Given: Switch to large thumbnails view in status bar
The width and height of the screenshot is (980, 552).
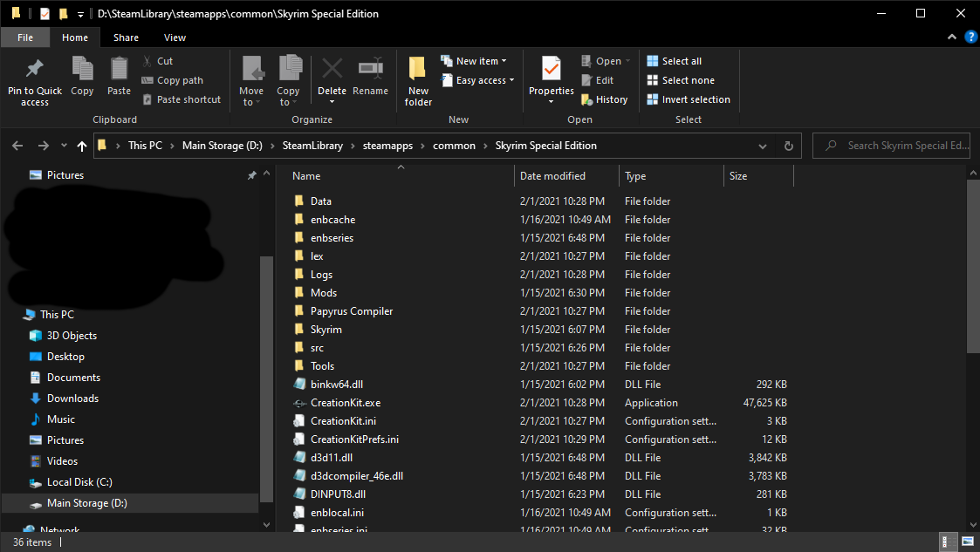Looking at the screenshot, I should [968, 542].
